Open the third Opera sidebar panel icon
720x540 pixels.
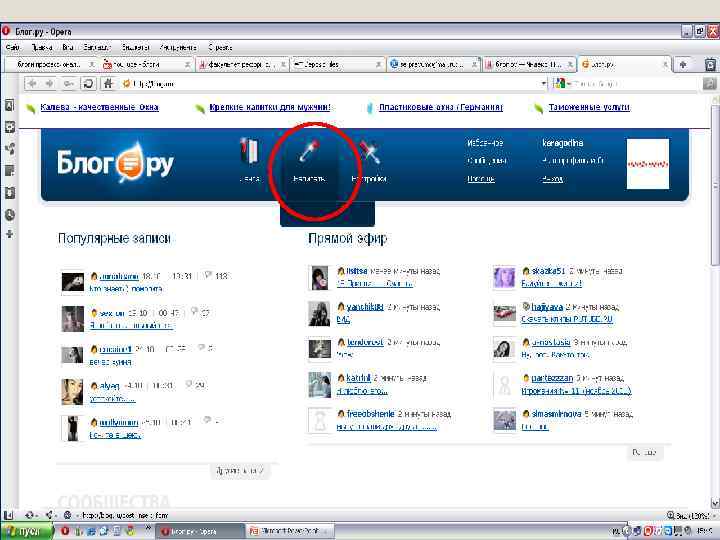tap(9, 149)
